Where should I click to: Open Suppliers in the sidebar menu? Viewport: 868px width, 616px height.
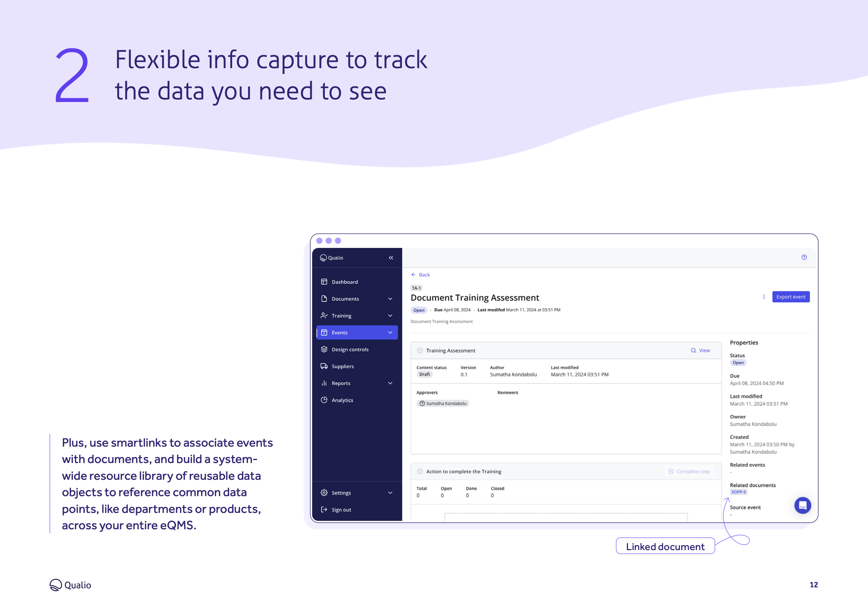tap(357, 366)
